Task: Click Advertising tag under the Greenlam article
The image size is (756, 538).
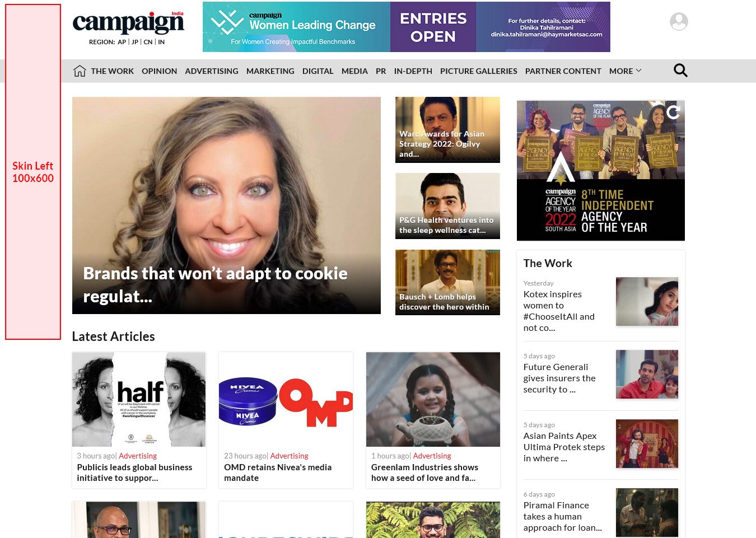Action: point(432,456)
